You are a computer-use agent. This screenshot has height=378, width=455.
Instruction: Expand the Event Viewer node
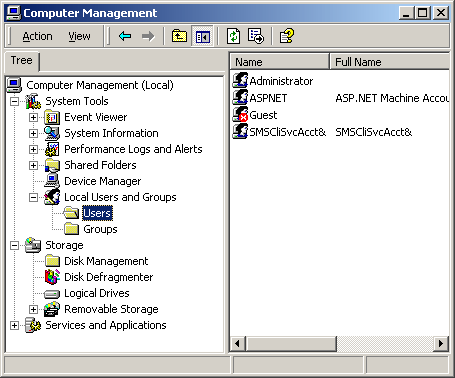point(33,117)
